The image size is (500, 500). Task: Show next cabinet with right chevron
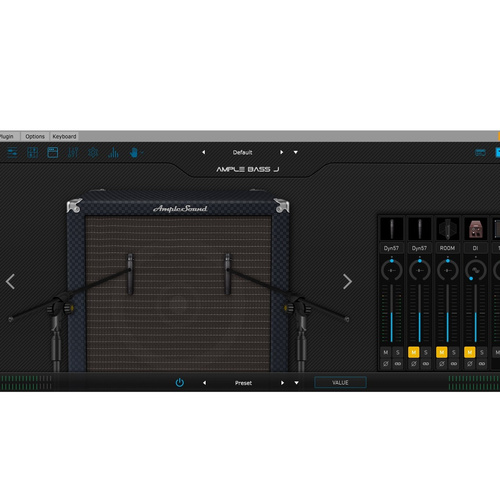[347, 282]
